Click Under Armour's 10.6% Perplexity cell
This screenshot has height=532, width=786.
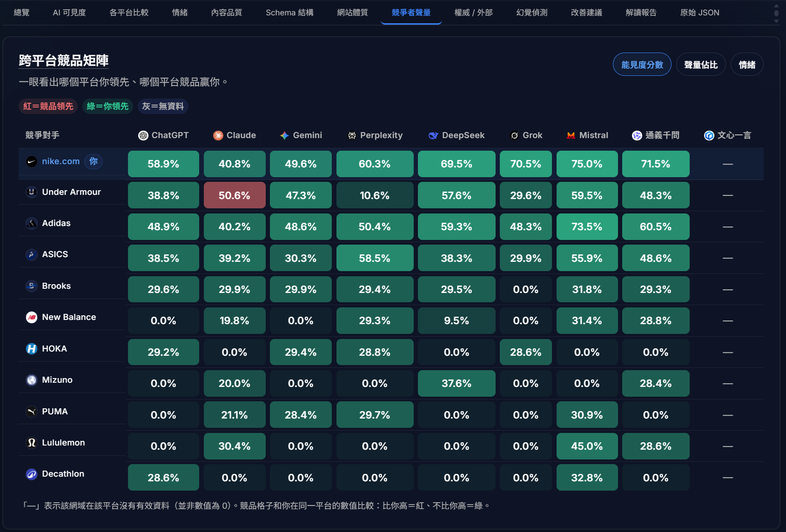375,195
